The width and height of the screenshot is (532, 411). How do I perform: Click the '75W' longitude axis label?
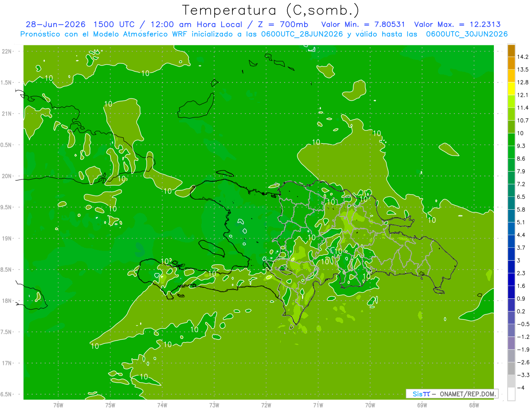tap(110, 405)
